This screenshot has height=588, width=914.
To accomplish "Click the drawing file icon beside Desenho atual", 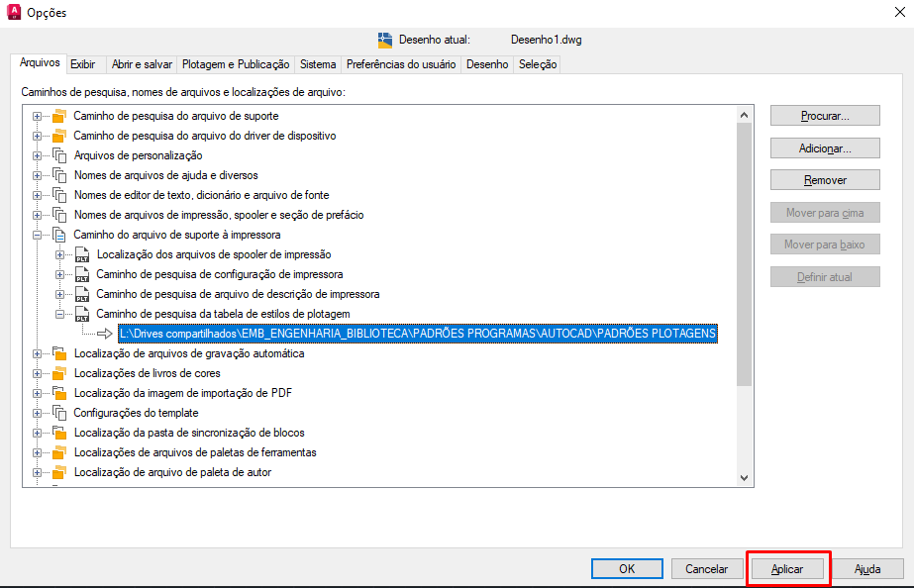I will pyautogui.click(x=385, y=41).
